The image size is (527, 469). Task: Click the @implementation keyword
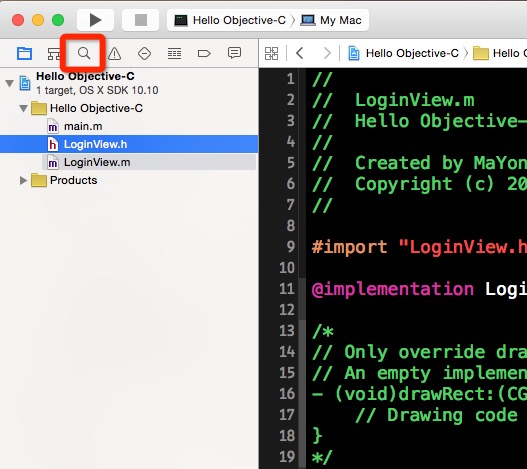(393, 289)
